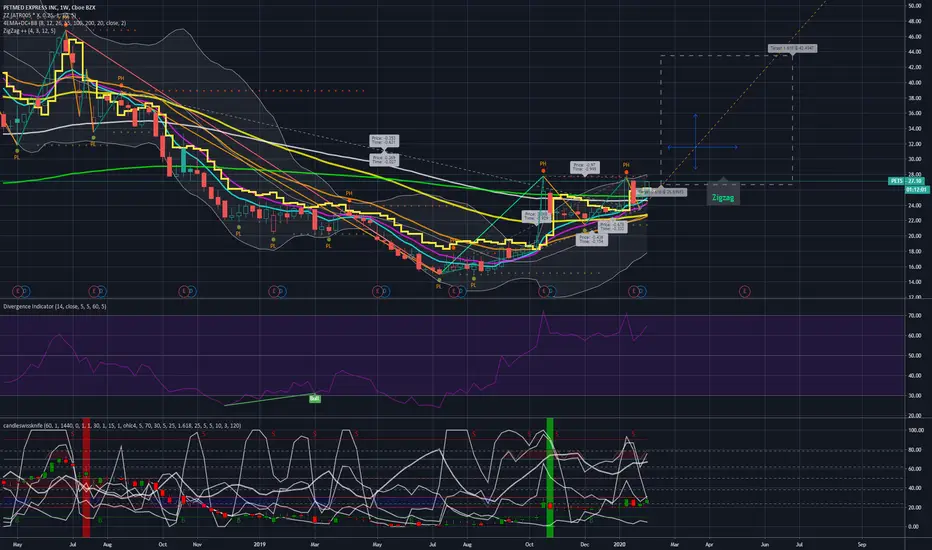This screenshot has width=932, height=550.
Task: Select the Target 1.618 price label
Action: click(792, 48)
